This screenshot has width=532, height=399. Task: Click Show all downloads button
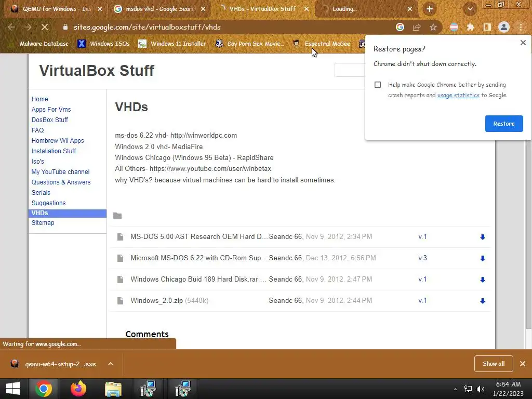(x=494, y=364)
